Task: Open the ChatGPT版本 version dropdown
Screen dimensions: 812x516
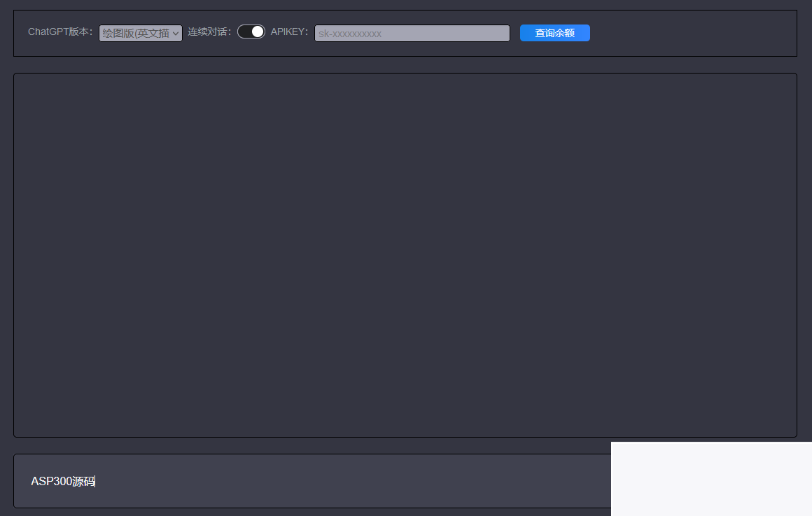Action: tap(141, 33)
